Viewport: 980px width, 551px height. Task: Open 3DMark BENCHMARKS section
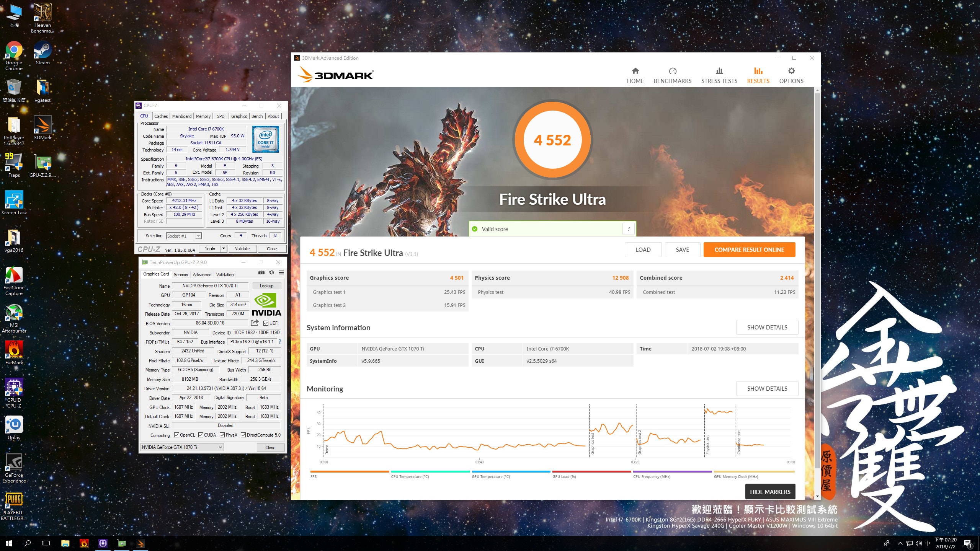click(x=672, y=75)
